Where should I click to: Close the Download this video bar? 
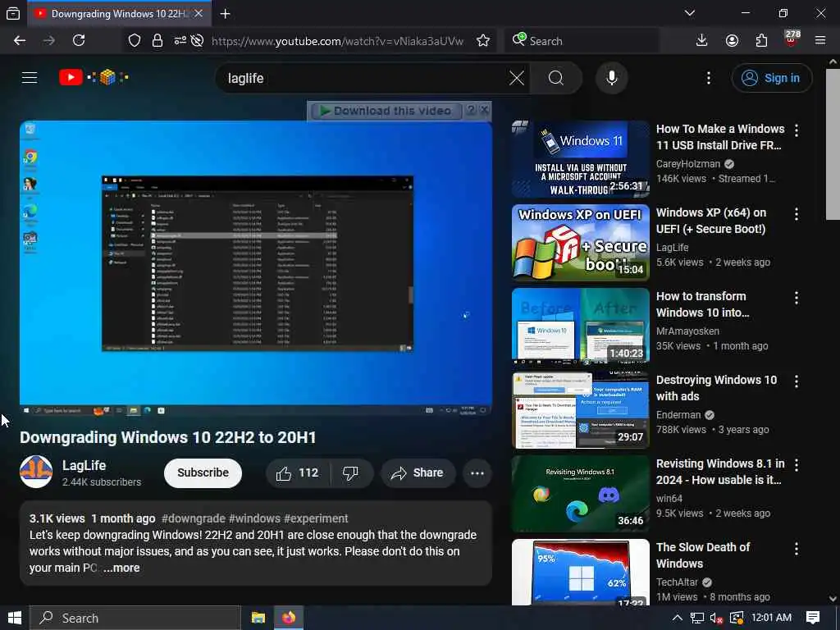tap(484, 110)
